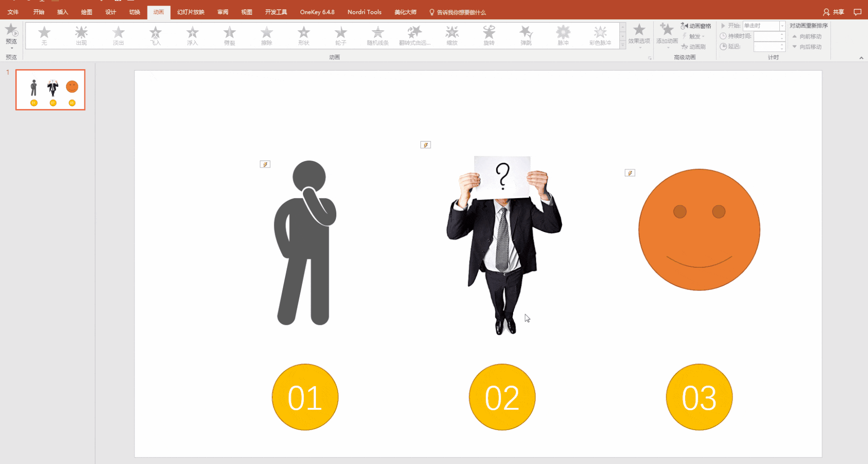Click the trigger lightning tag beside thinking figure
Screen dimensions: 868x464
[x=265, y=164]
